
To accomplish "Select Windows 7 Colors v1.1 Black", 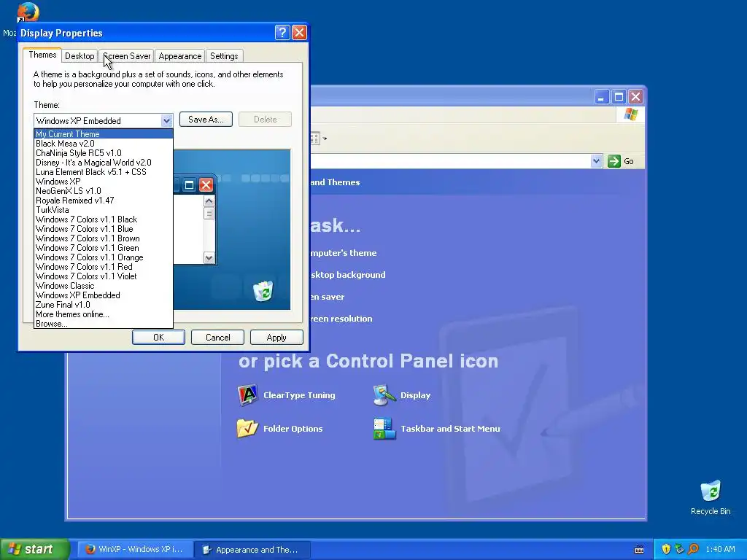I will (x=104, y=219).
